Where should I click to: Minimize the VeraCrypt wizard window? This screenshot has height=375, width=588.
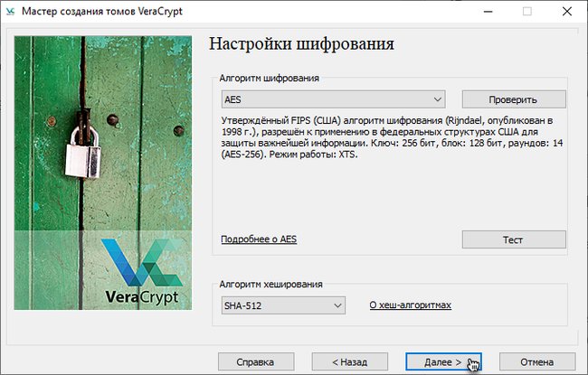[488, 11]
